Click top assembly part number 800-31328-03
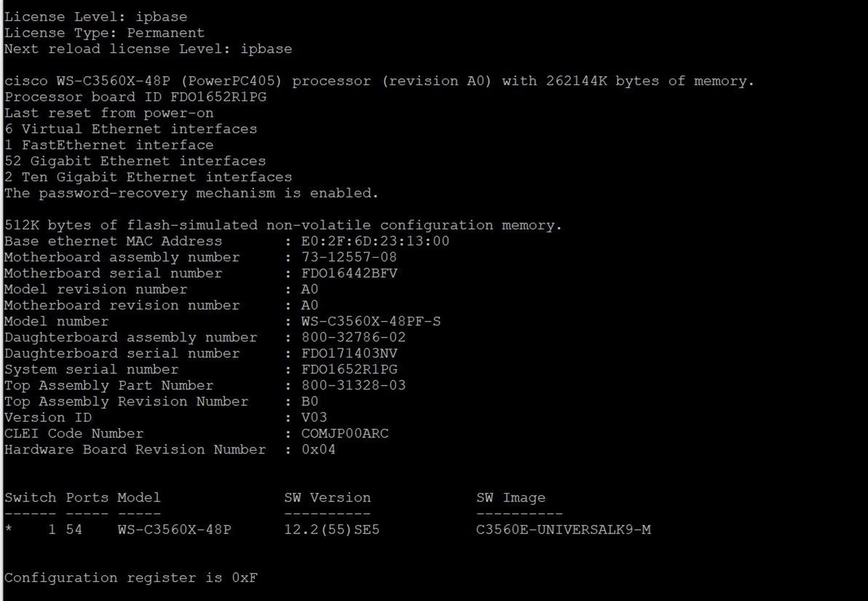The image size is (868, 601). (x=354, y=385)
